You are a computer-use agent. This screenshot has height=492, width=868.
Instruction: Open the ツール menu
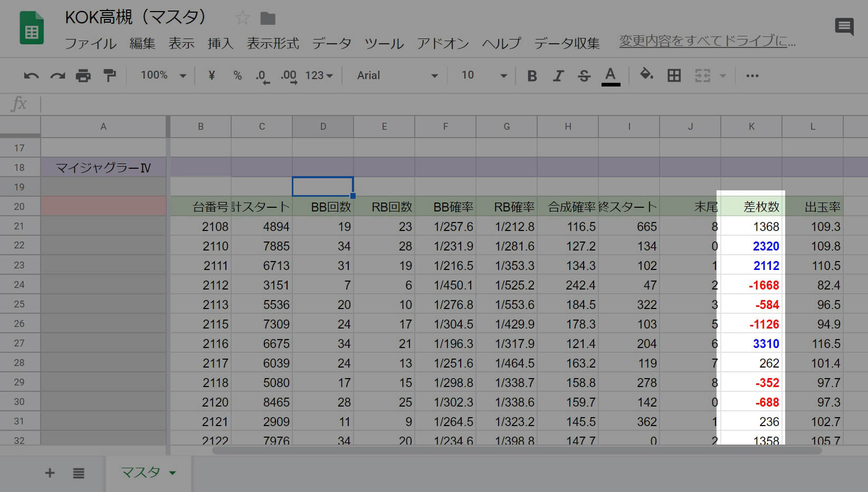click(x=384, y=43)
